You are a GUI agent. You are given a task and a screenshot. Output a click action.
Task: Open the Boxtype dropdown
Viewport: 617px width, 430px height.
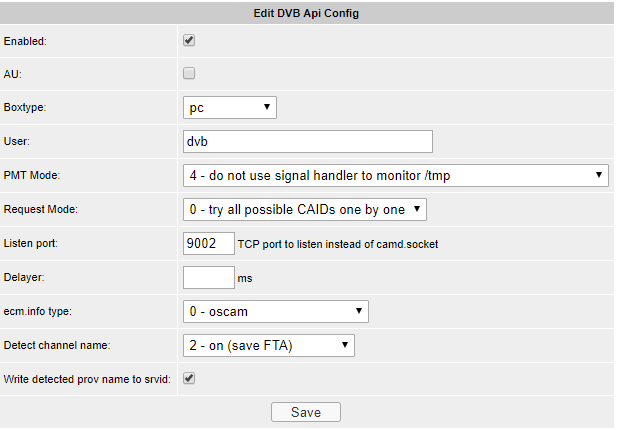point(230,108)
